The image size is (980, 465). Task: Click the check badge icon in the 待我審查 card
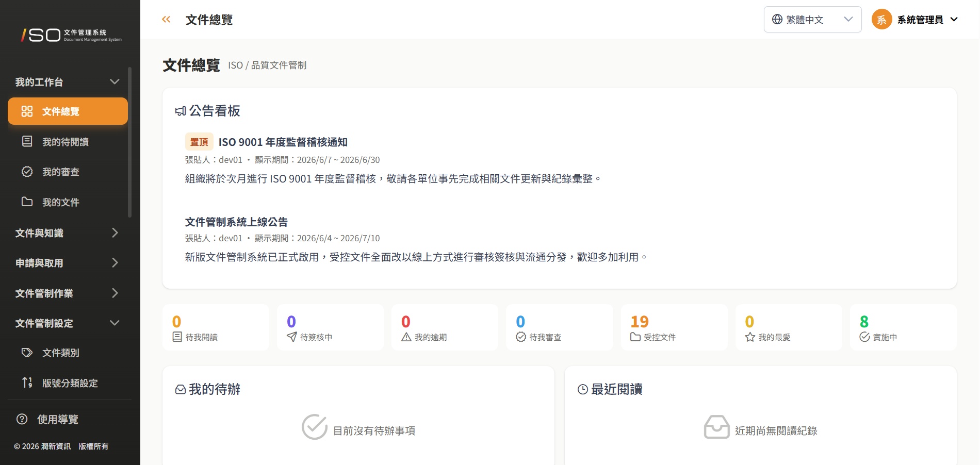pyautogui.click(x=521, y=337)
